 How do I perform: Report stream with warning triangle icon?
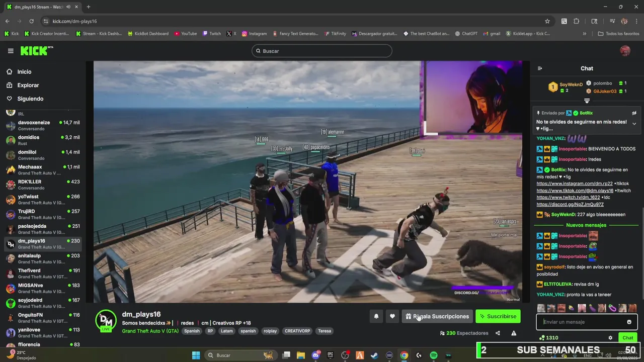[514, 333]
